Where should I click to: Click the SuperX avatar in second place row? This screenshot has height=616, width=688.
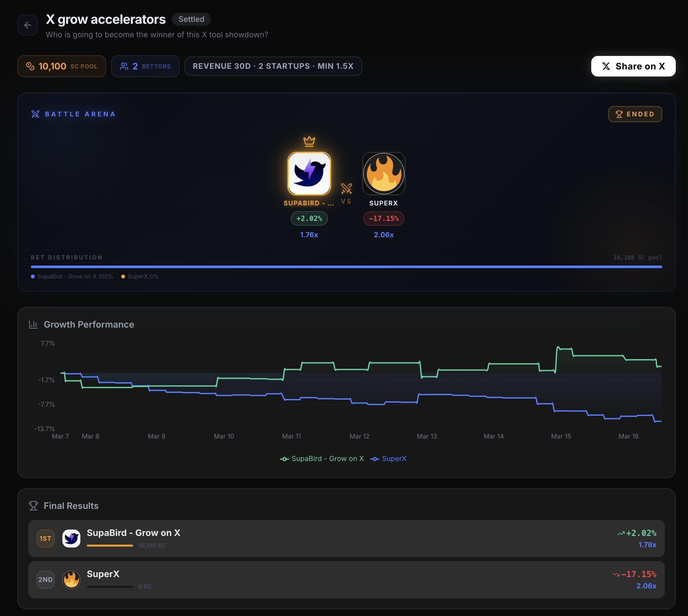[x=71, y=579]
